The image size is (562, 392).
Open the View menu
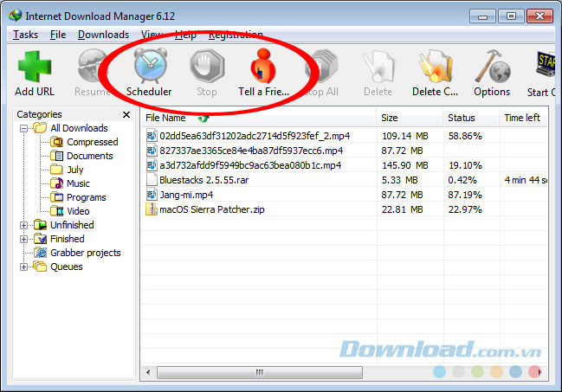click(x=152, y=35)
